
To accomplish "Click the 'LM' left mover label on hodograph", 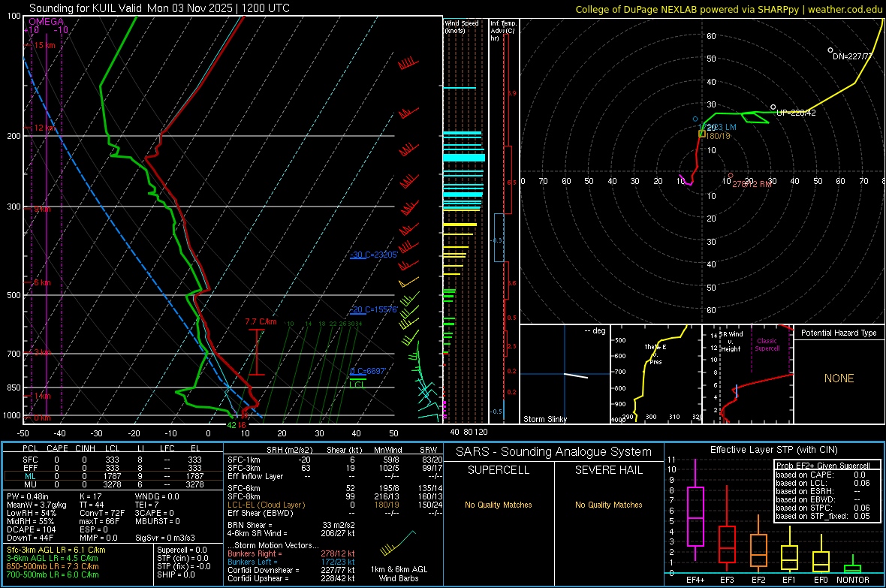I will [x=730, y=127].
